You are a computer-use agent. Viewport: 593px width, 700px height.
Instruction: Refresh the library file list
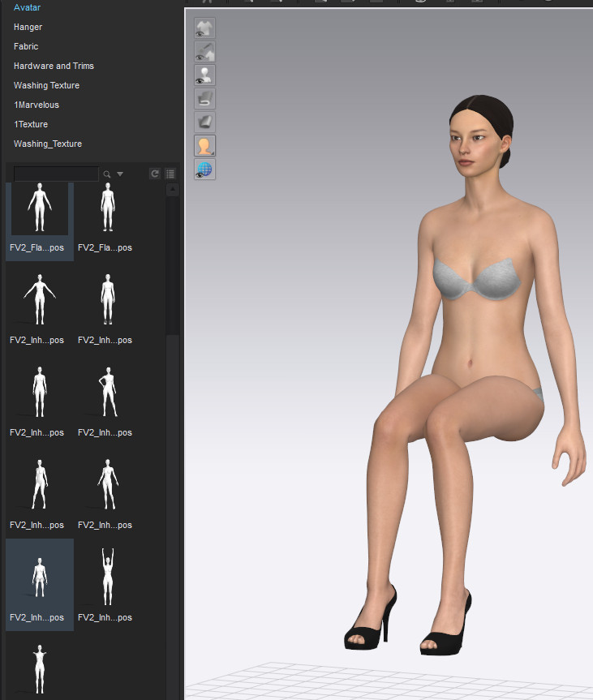pyautogui.click(x=155, y=174)
